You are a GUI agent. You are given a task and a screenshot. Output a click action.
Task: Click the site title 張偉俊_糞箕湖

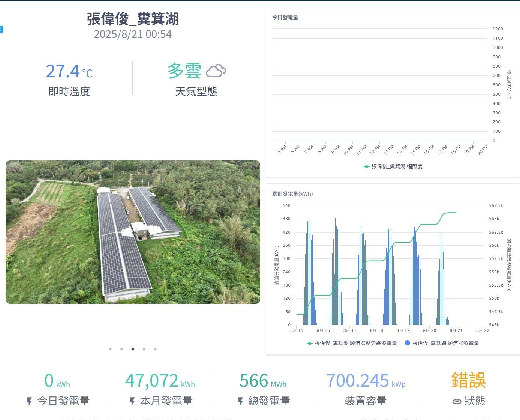[133, 19]
